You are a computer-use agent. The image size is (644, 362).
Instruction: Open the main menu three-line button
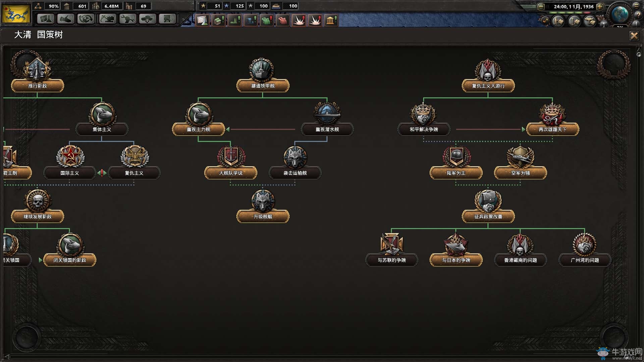636,6
